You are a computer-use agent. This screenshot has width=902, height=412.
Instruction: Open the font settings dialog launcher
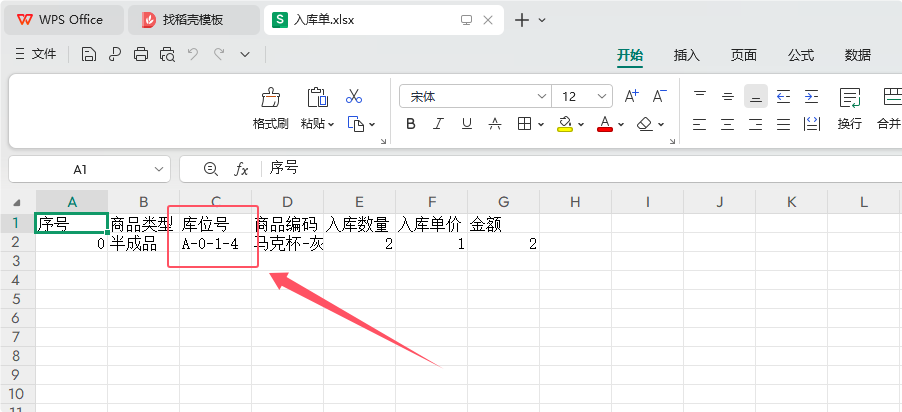click(x=673, y=141)
